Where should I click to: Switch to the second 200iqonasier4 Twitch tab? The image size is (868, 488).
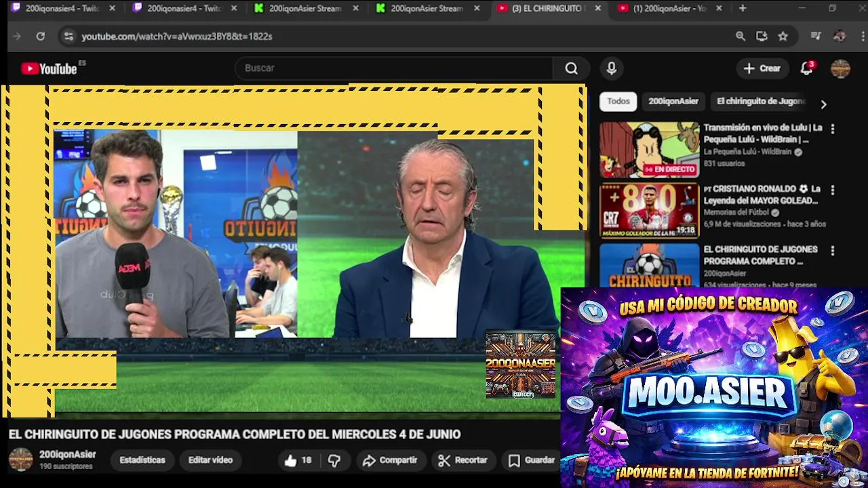[x=178, y=9]
